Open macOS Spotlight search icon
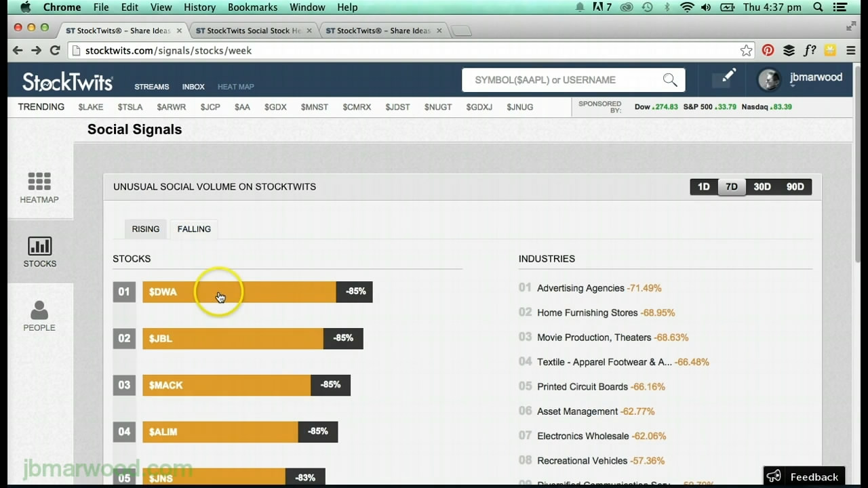 [818, 7]
